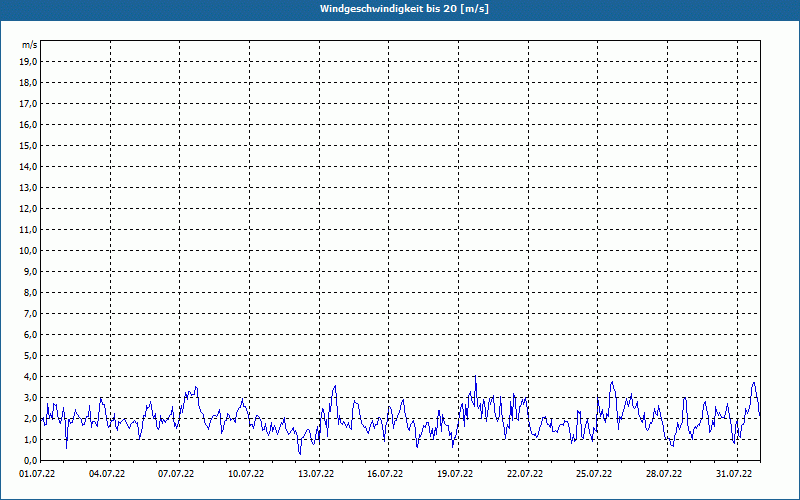Click the 07.07.22 date label

tap(177, 474)
